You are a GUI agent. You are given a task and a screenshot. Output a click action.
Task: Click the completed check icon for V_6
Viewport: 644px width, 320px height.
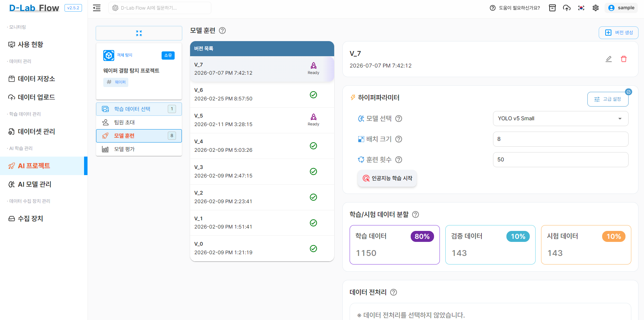coord(313,95)
